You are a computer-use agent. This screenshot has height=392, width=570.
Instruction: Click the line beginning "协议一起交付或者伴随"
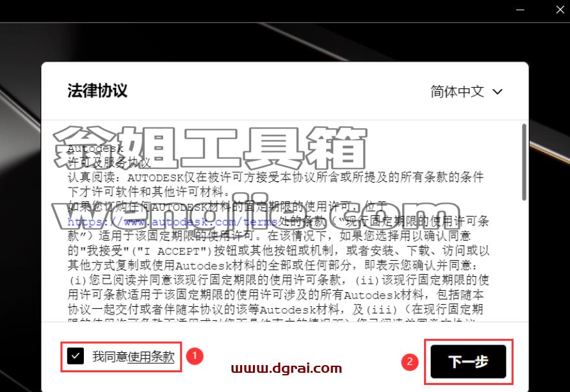(x=275, y=309)
